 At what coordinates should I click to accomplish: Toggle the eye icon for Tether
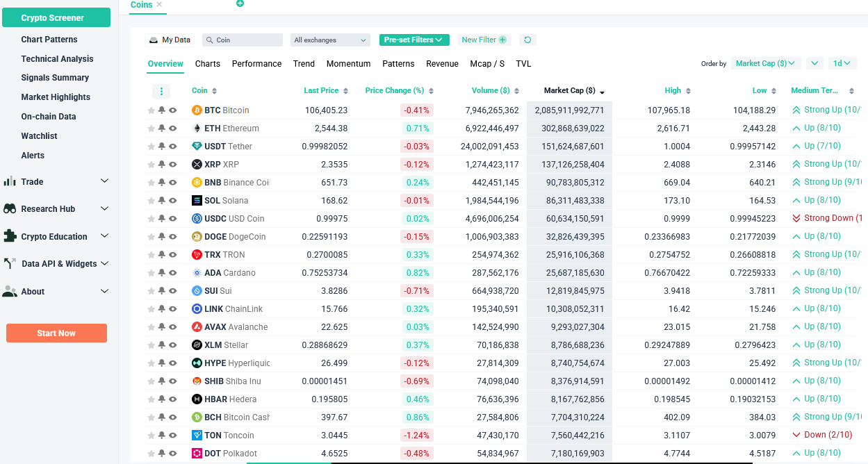click(x=173, y=147)
